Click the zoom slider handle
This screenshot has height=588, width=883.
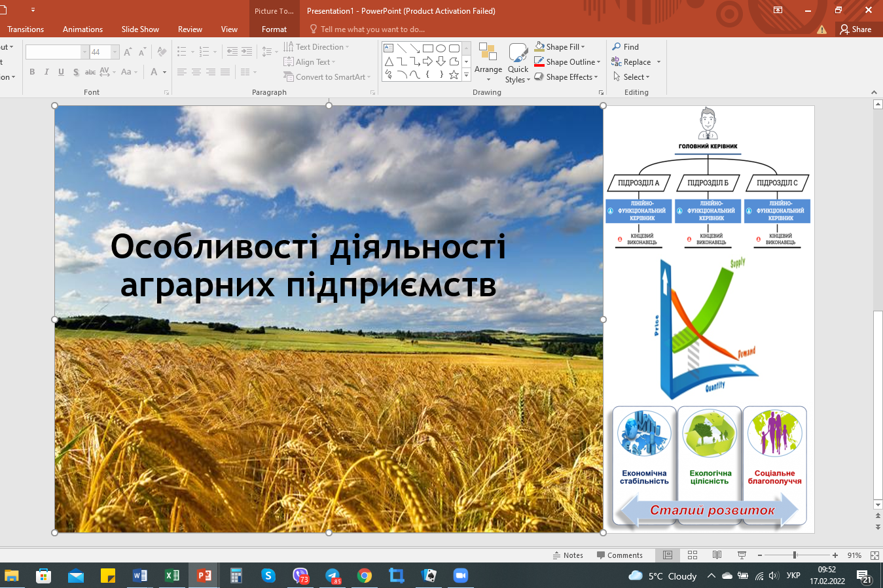click(795, 555)
